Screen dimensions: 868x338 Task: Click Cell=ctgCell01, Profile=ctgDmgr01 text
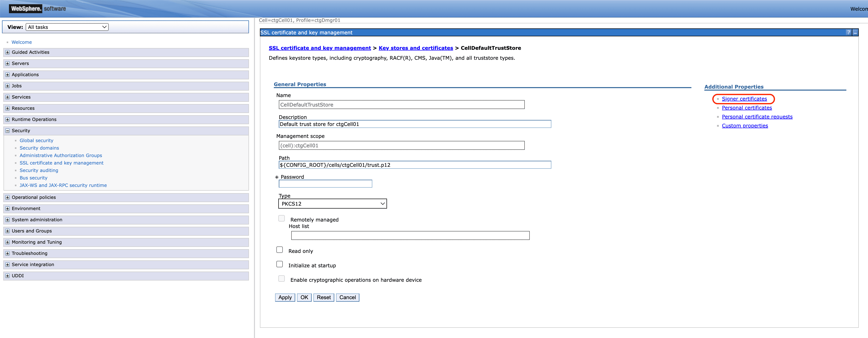299,20
